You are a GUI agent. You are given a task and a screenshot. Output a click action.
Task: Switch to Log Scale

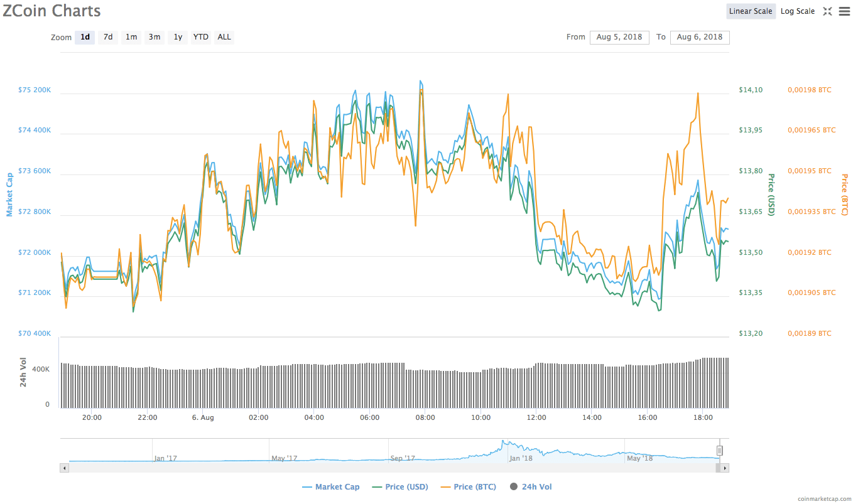click(798, 11)
